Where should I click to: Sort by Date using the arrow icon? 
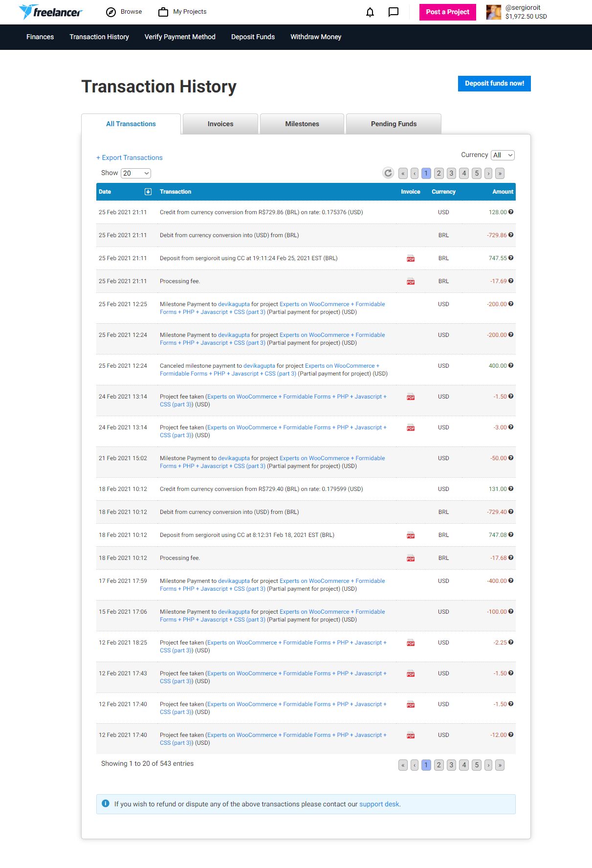point(148,192)
